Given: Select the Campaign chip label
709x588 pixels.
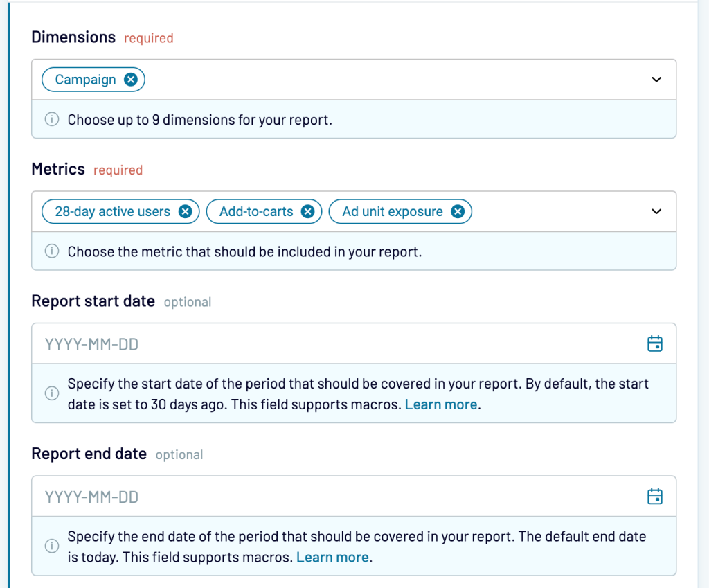Looking at the screenshot, I should [x=85, y=80].
